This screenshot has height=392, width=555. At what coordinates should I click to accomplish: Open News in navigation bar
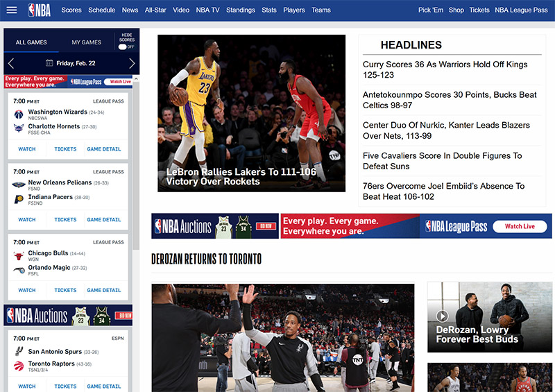(130, 10)
